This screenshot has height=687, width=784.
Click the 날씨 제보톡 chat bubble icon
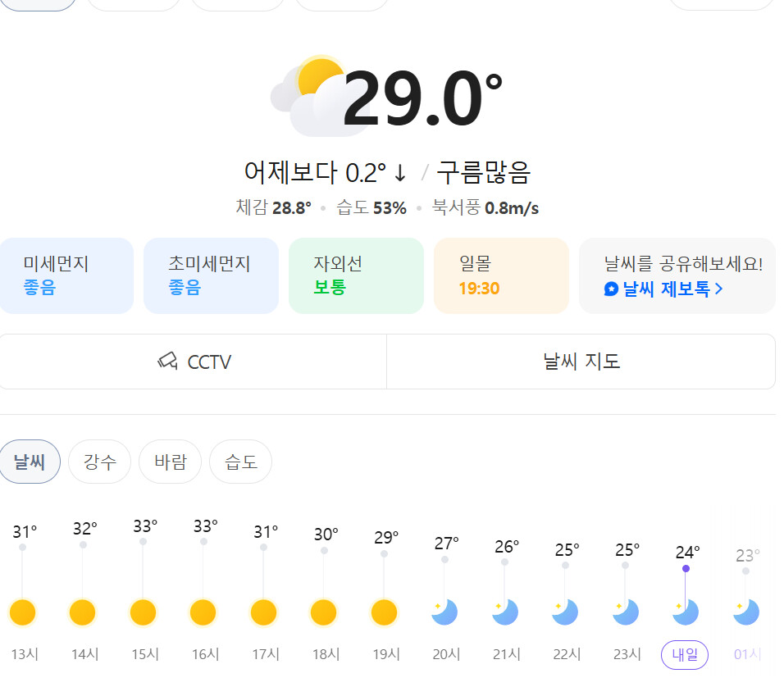611,289
